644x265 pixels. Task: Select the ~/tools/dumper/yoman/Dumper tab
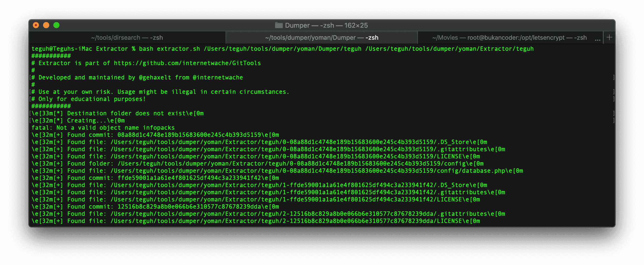pos(321,38)
